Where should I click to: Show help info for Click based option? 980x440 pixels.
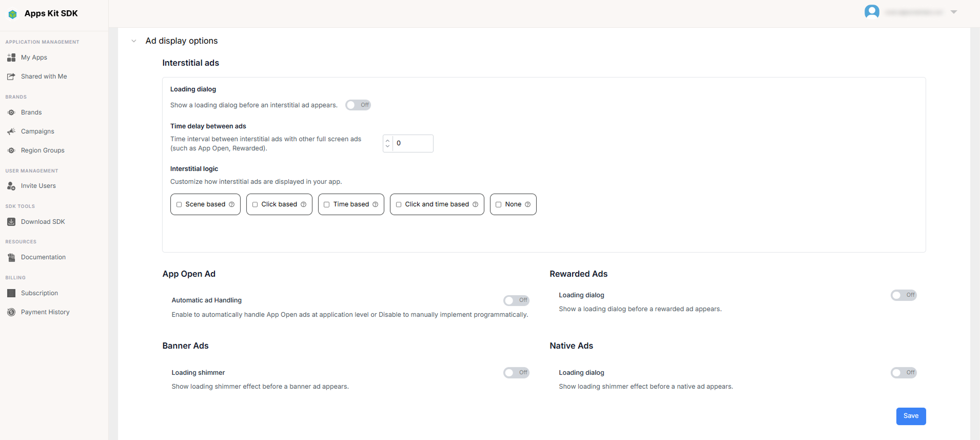(x=304, y=204)
